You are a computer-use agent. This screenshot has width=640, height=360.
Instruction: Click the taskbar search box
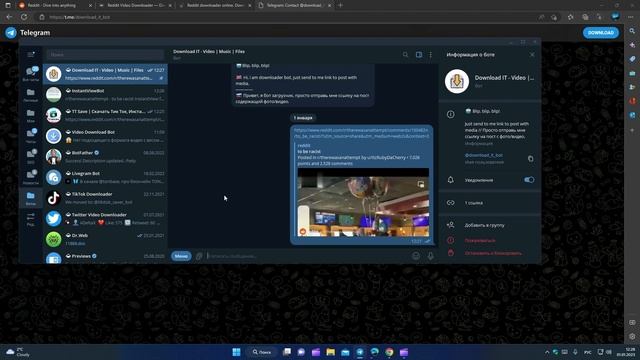262,352
